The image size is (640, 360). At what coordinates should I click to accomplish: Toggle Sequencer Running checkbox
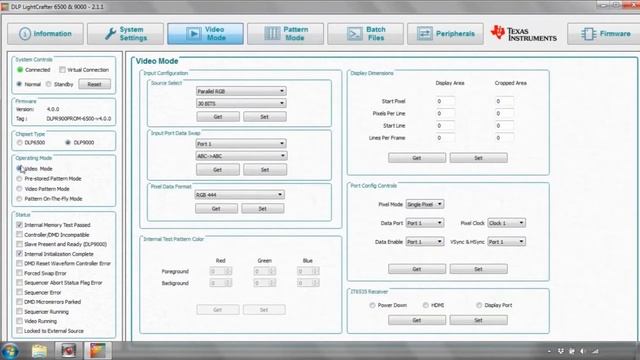pyautogui.click(x=19, y=311)
